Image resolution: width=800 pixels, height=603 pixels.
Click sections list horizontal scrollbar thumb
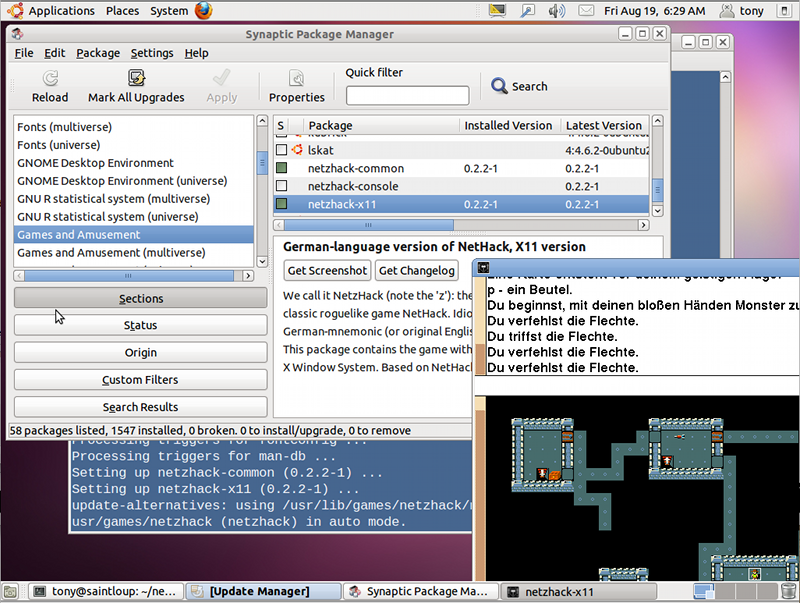[x=129, y=275]
